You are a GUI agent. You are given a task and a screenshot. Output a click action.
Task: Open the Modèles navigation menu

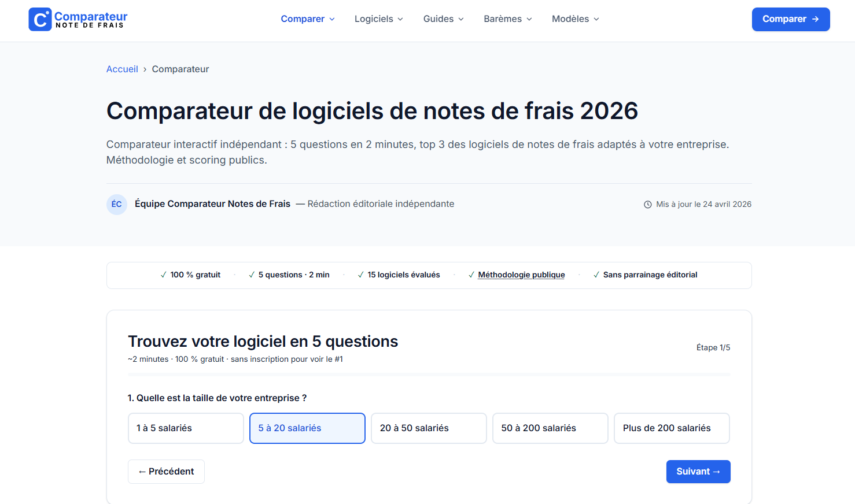tap(576, 19)
